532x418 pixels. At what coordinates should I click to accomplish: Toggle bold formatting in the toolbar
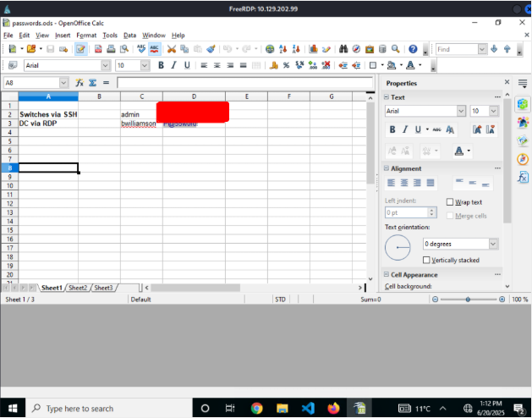(161, 65)
